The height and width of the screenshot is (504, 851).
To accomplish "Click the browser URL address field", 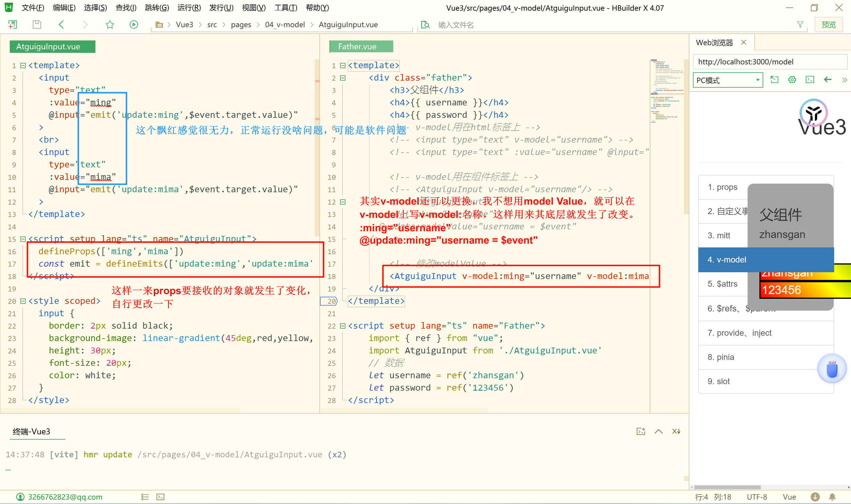I will coord(769,61).
